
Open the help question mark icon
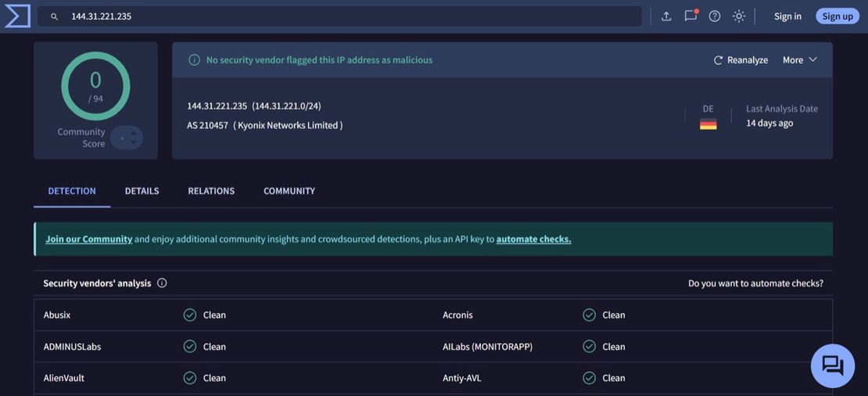point(715,16)
